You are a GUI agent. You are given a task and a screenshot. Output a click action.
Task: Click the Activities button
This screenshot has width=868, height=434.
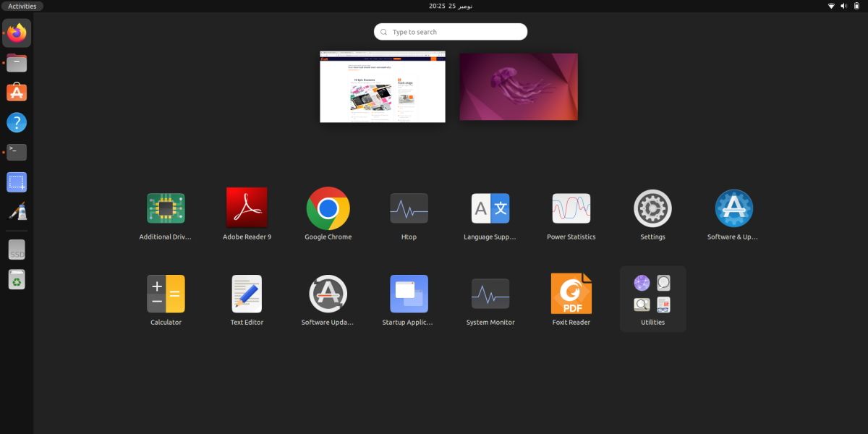(22, 6)
